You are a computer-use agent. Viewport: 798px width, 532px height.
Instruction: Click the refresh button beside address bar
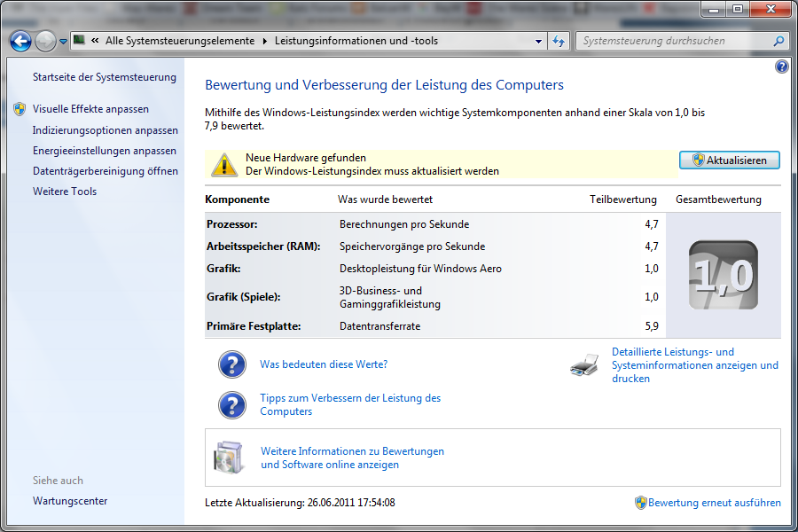[x=559, y=42]
